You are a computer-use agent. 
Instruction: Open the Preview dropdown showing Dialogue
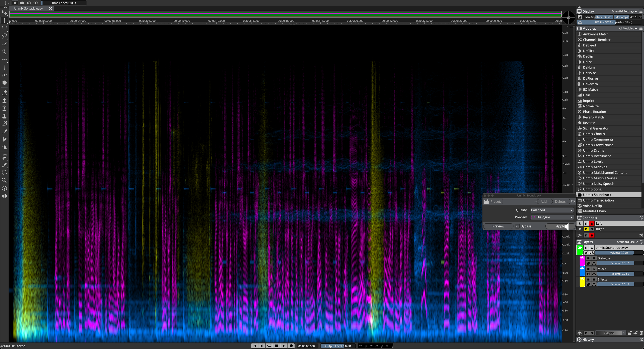click(551, 217)
